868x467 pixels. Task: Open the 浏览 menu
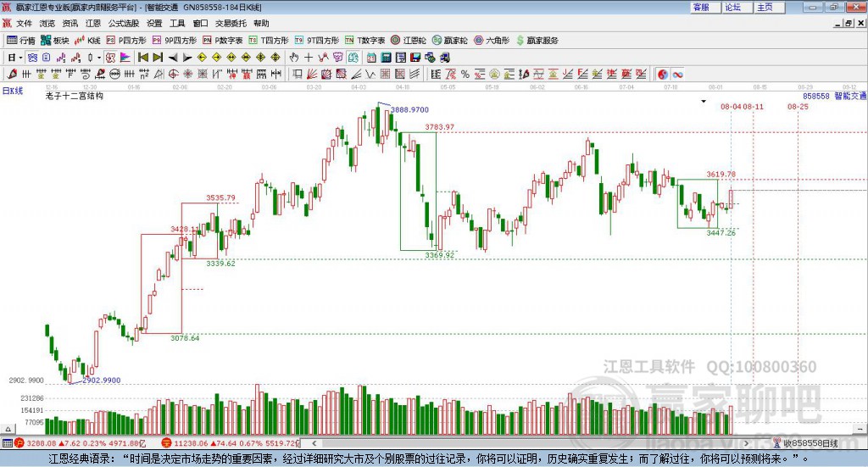click(x=47, y=23)
